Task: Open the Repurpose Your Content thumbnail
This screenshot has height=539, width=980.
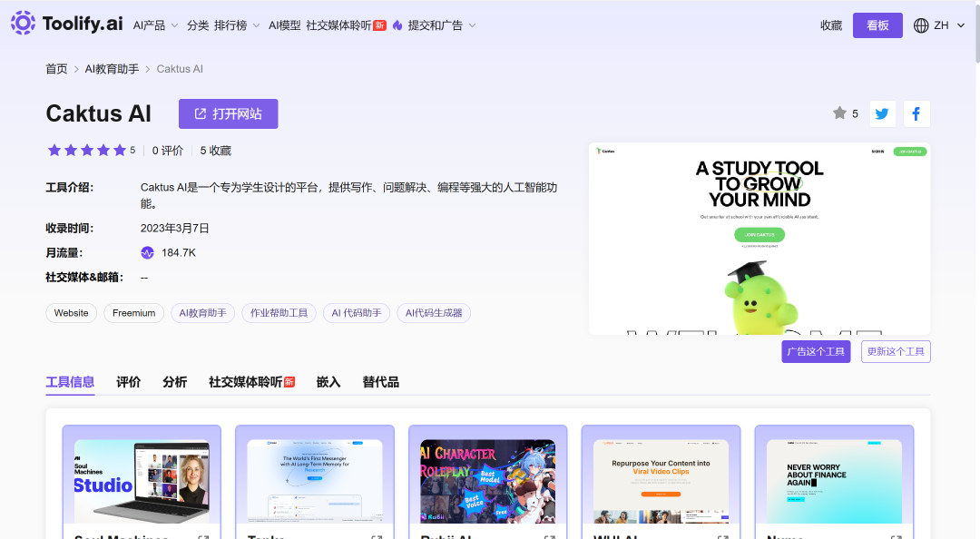Action: tap(661, 482)
